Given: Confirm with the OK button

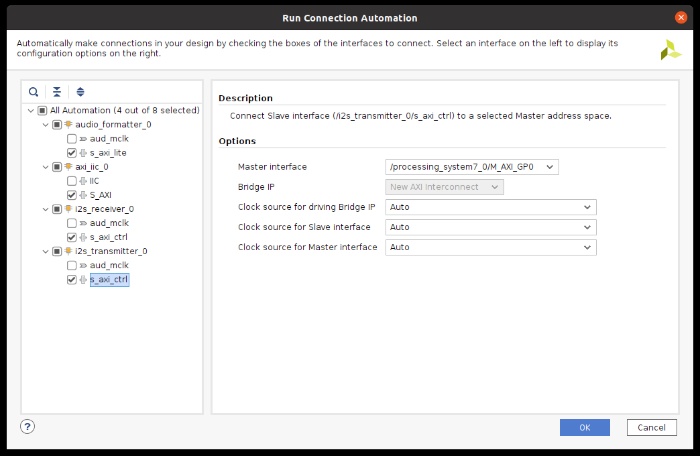Looking at the screenshot, I should pos(585,427).
